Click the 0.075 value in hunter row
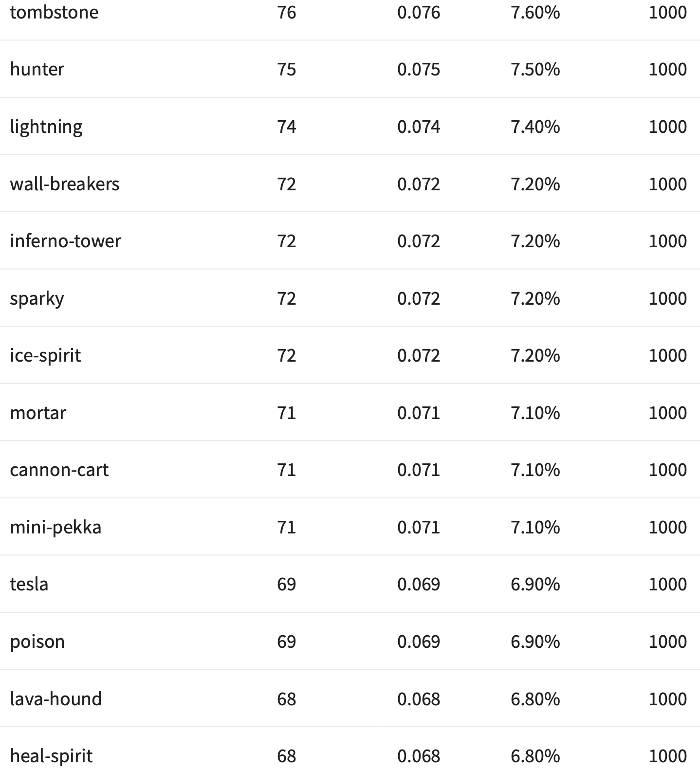 click(x=419, y=69)
